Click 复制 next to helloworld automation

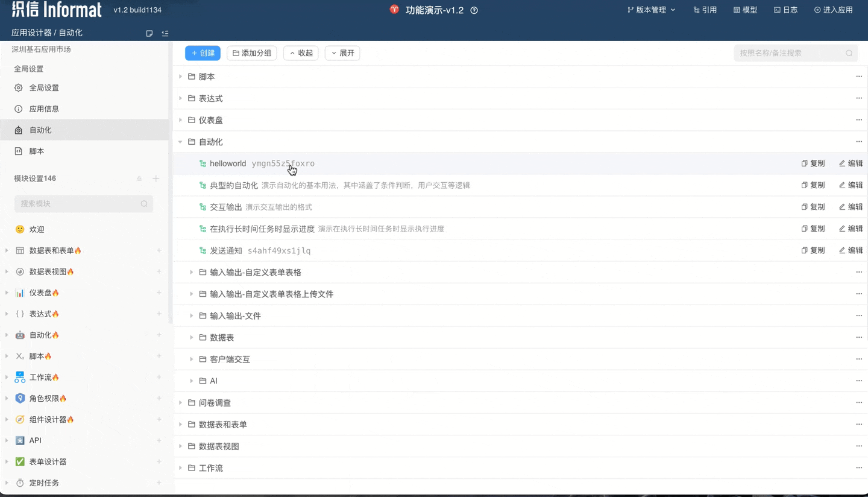pos(813,163)
